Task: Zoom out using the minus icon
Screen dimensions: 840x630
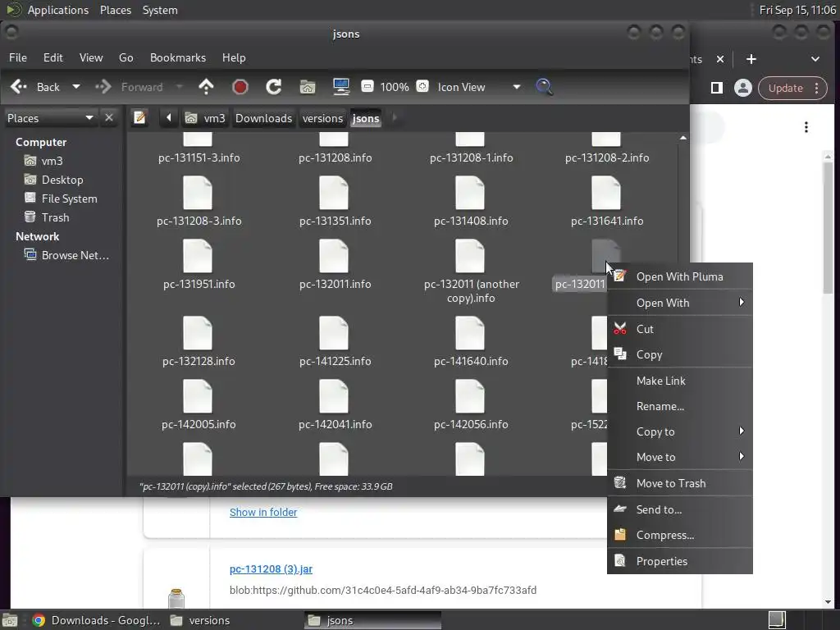Action: [x=367, y=86]
